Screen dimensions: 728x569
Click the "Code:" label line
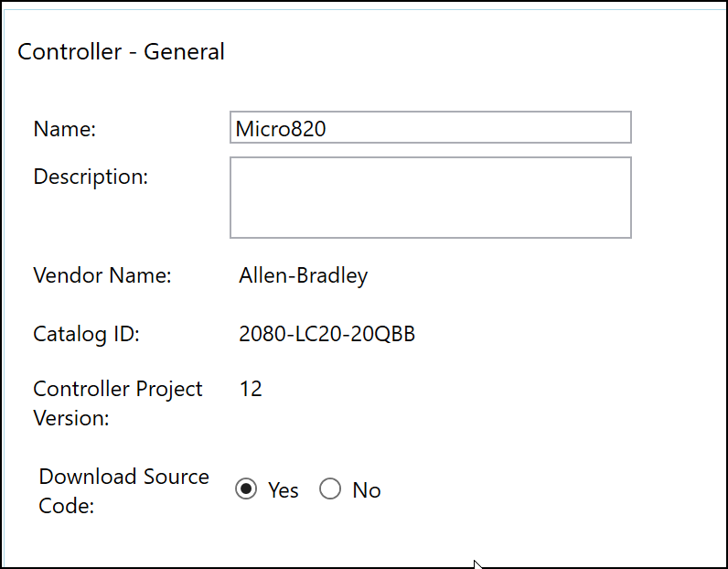click(x=67, y=506)
